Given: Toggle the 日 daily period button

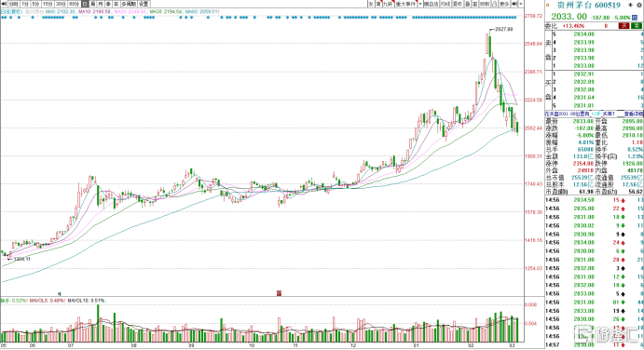Looking at the screenshot, I should [x=85, y=4].
